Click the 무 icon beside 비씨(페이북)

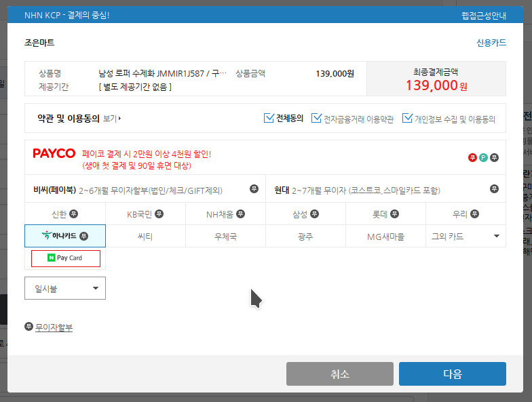254,188
